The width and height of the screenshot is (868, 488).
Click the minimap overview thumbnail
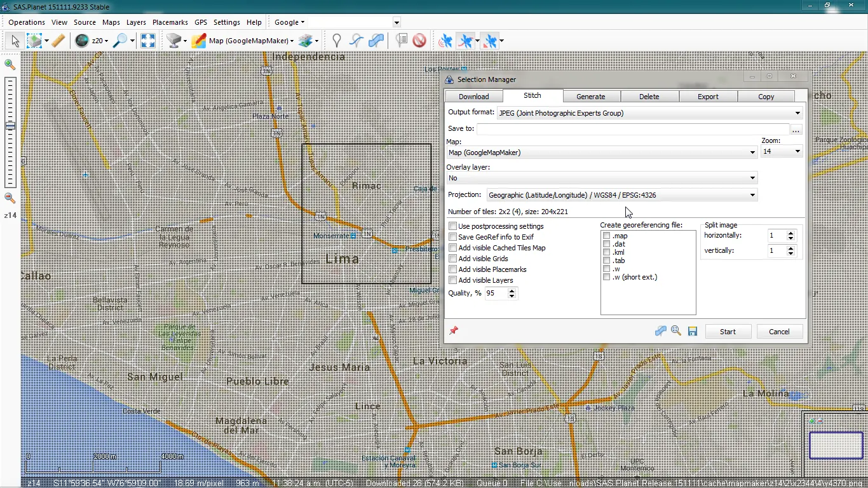coord(836,445)
